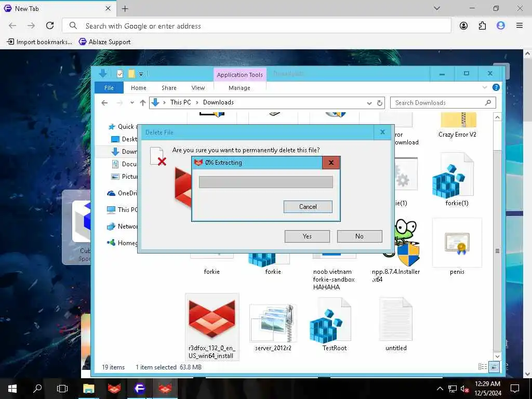Open Network in the navigation pane
Viewport: 532px width, 399px height.
click(122, 227)
